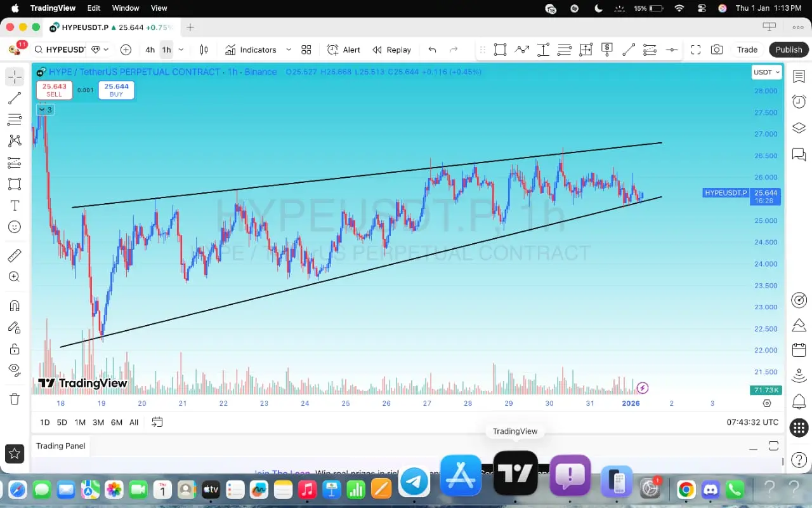Screen dimensions: 812x508
Task: Click the compare or add symbol plus icon
Action: (x=126, y=50)
